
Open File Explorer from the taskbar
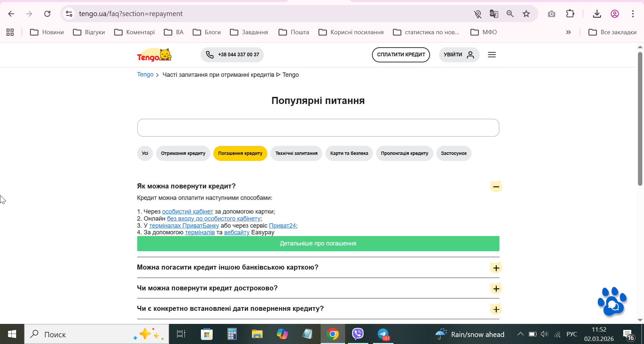coord(257,334)
